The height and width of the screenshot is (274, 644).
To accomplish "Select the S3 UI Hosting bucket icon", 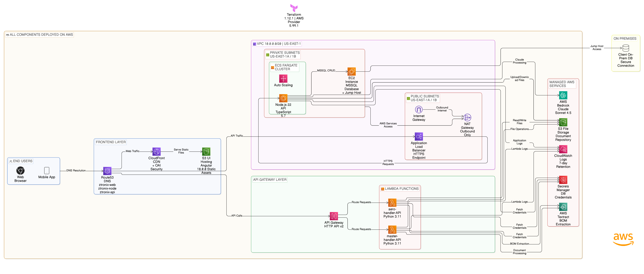I will pos(206,151).
